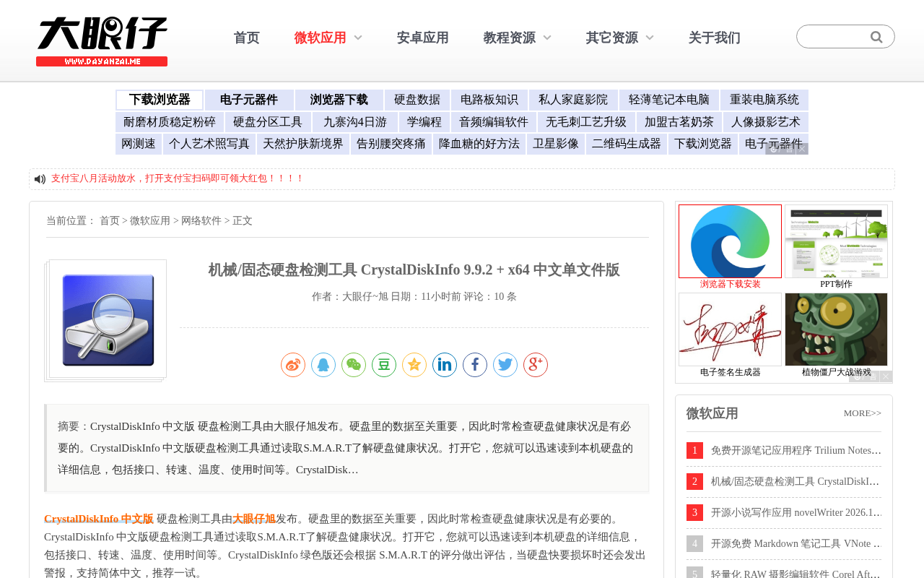This screenshot has height=578, width=924.
Task: Click the 降血糖的好方法 tag
Action: pyautogui.click(x=479, y=144)
